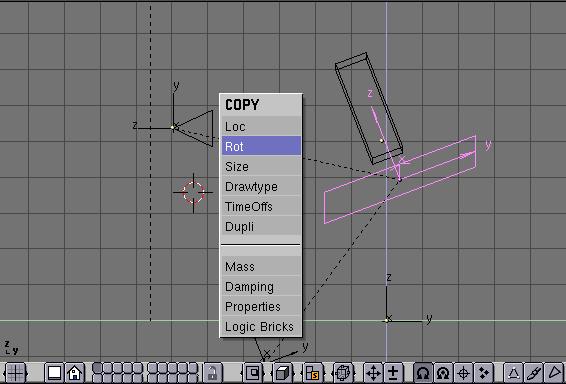Open the local view selector
This screenshot has height=384, width=566.
click(253, 373)
